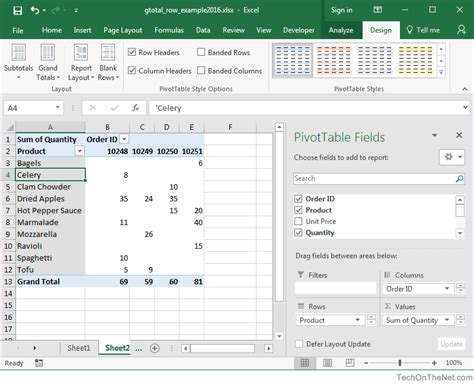Image resolution: width=474 pixels, height=385 pixels.
Task: Click the Enter checkmark in the formula bar
Action: pyautogui.click(x=114, y=108)
